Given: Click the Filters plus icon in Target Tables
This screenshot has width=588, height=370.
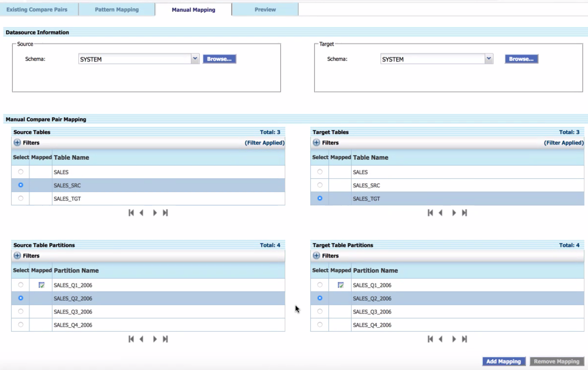Looking at the screenshot, I should click(x=316, y=143).
